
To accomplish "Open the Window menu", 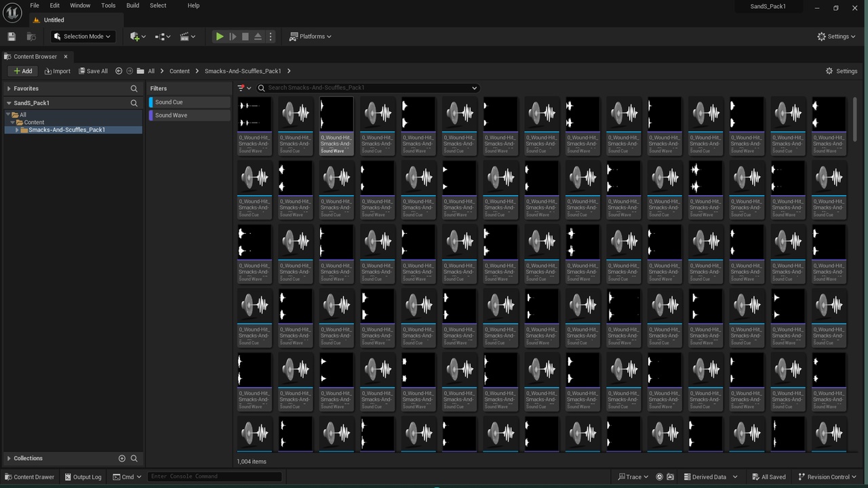I will pyautogui.click(x=80, y=5).
